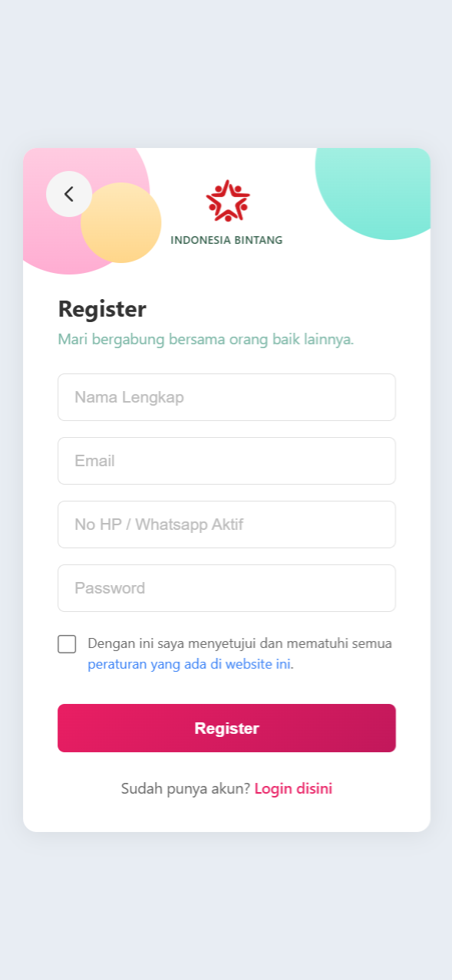Viewport: 452px width, 980px height.
Task: Click the INDONESIA BINTANG brand text
Action: pos(226,239)
